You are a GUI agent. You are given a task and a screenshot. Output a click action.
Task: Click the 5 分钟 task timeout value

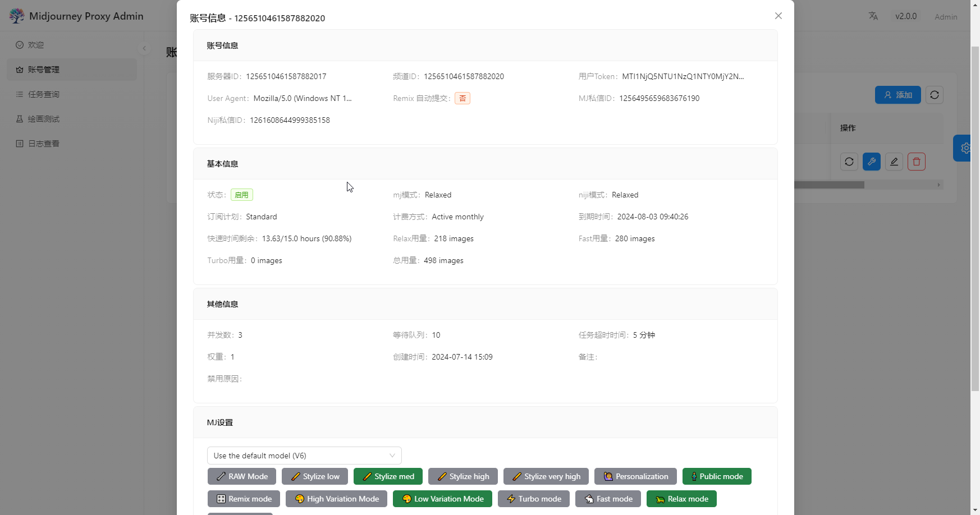[x=644, y=335]
